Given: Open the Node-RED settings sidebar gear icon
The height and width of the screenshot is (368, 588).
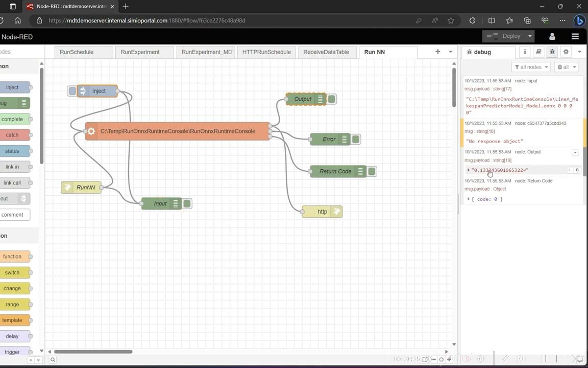Looking at the screenshot, I should tap(566, 52).
